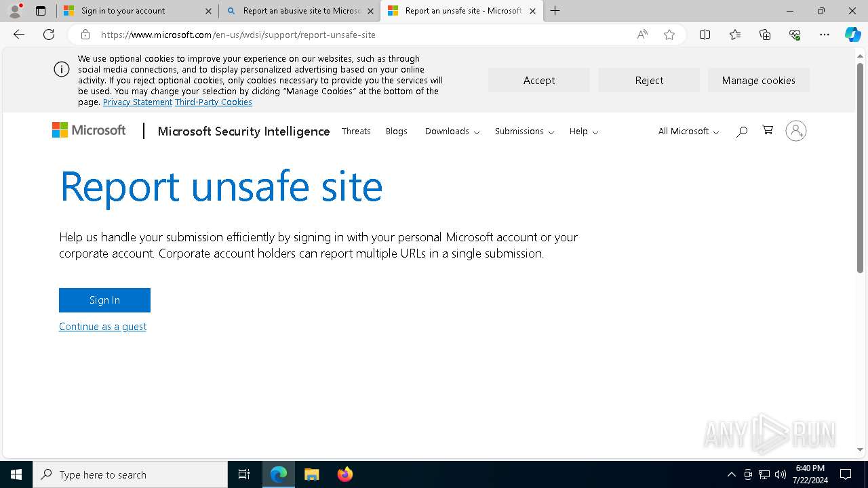868x488 pixels.
Task: Continue as a guest link
Action: [102, 327]
